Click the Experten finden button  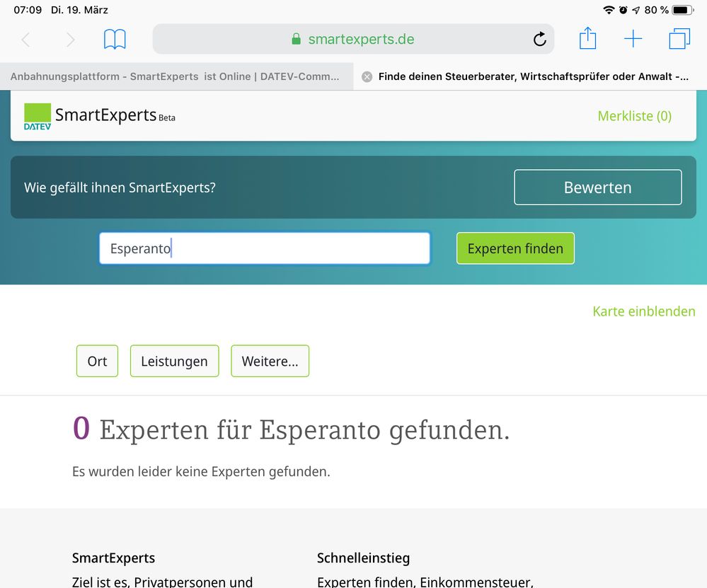(x=515, y=248)
